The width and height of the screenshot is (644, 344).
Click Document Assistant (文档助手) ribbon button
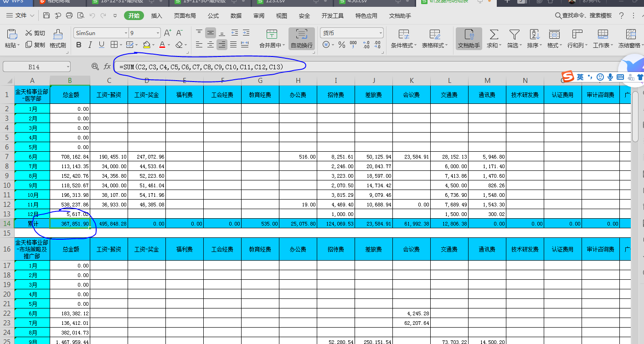(x=469, y=39)
